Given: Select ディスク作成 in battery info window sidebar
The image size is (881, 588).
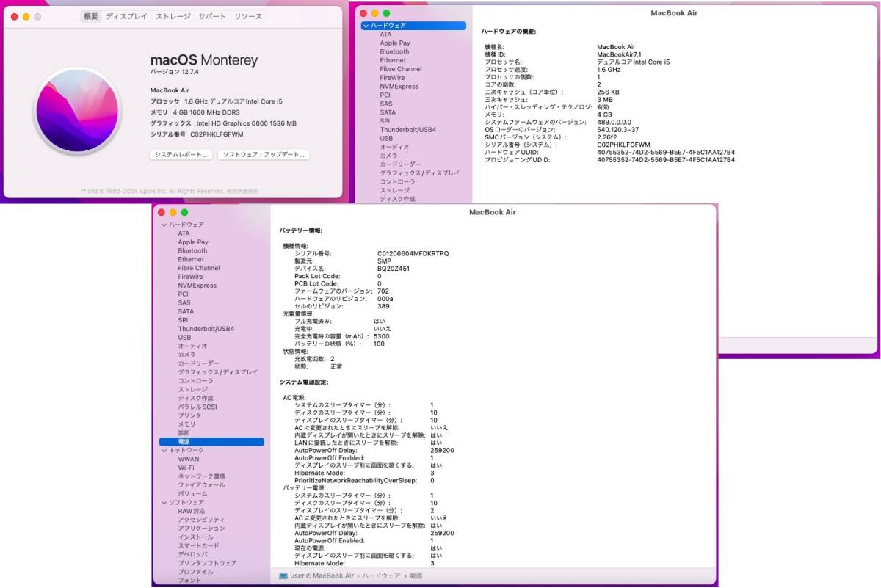Looking at the screenshot, I should (x=195, y=398).
